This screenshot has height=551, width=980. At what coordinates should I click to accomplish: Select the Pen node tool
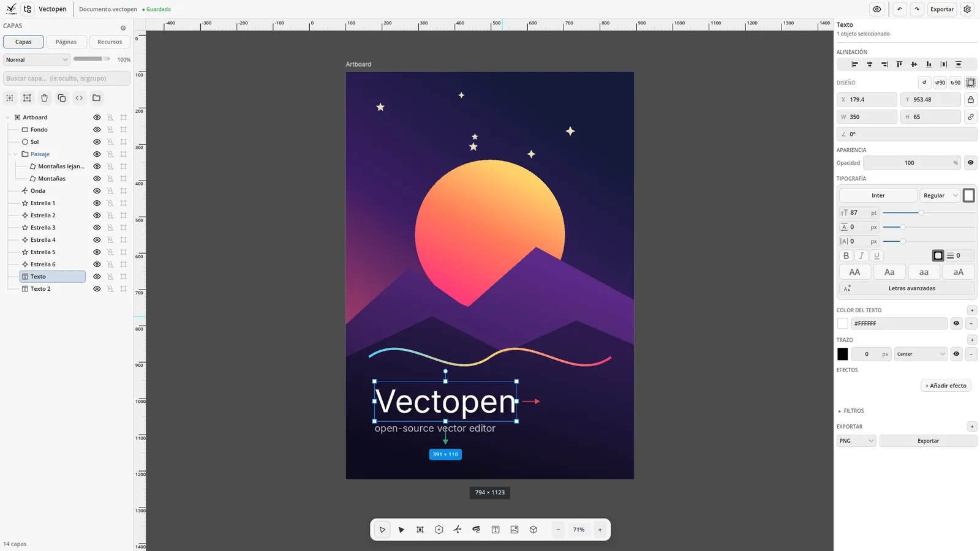(x=458, y=530)
